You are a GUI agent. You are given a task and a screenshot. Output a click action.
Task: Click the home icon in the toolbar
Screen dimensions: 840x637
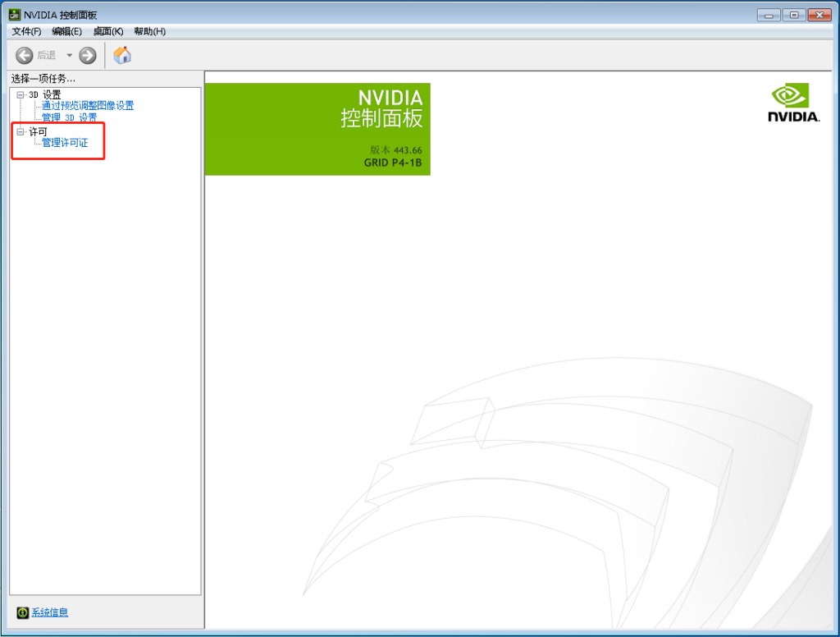point(122,55)
